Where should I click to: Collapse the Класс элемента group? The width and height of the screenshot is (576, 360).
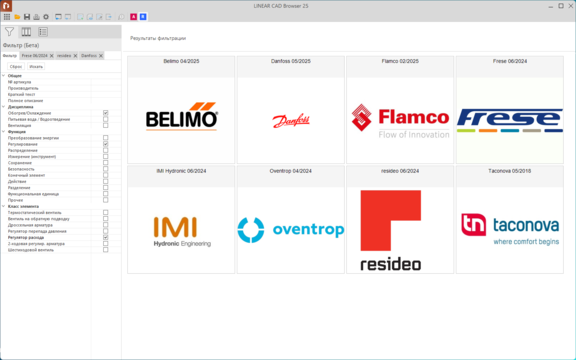(4, 206)
